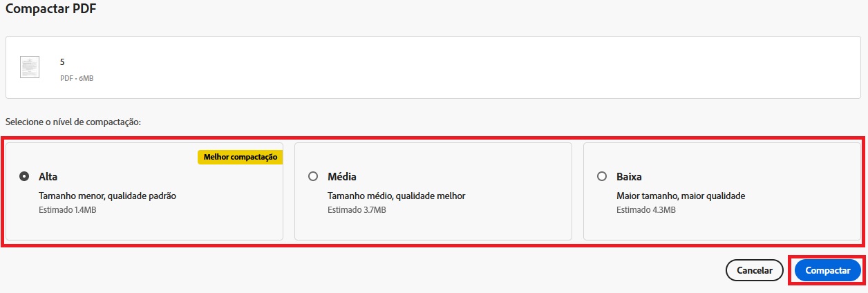Click the 'Estimado 3.7MB' size estimate

(x=357, y=209)
